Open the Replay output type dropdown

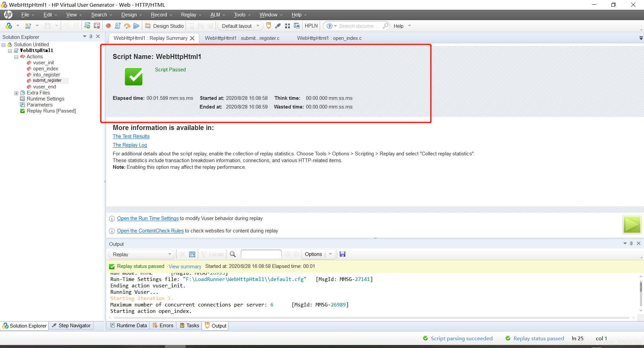[142, 254]
